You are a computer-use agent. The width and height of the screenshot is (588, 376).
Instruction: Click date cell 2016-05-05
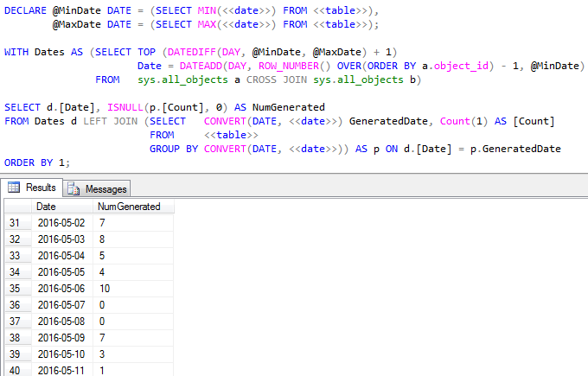(x=62, y=272)
